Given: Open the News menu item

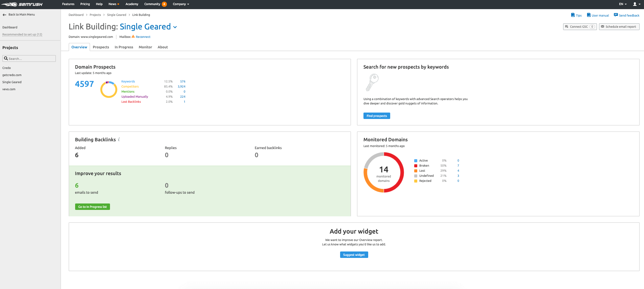Looking at the screenshot, I should coord(112,4).
